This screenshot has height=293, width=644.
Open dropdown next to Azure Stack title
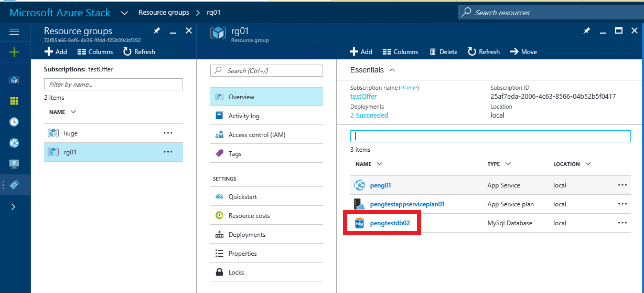124,13
